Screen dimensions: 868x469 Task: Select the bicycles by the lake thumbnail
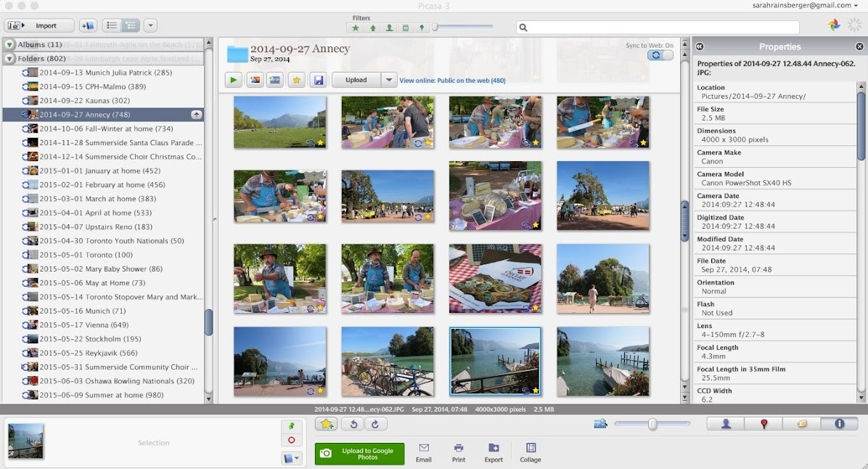(388, 362)
